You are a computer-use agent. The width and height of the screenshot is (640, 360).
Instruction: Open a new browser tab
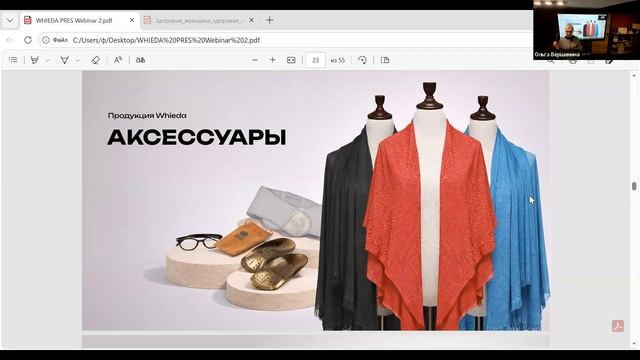tap(269, 20)
